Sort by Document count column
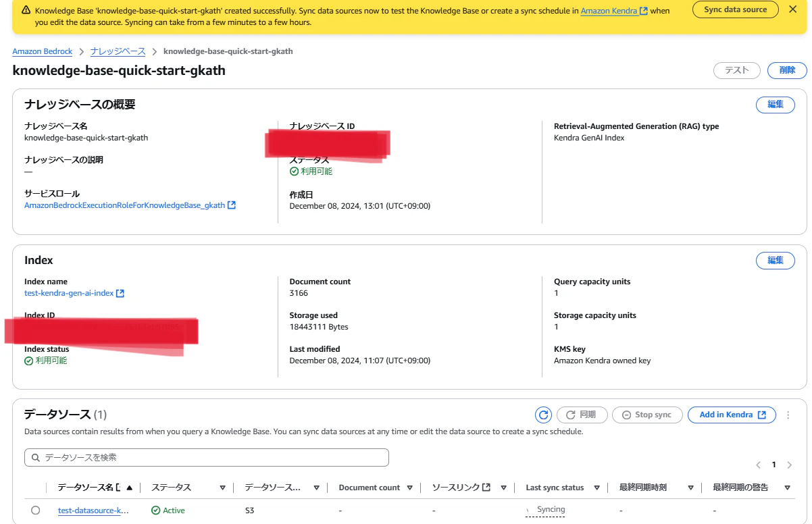812x524 pixels. [410, 488]
